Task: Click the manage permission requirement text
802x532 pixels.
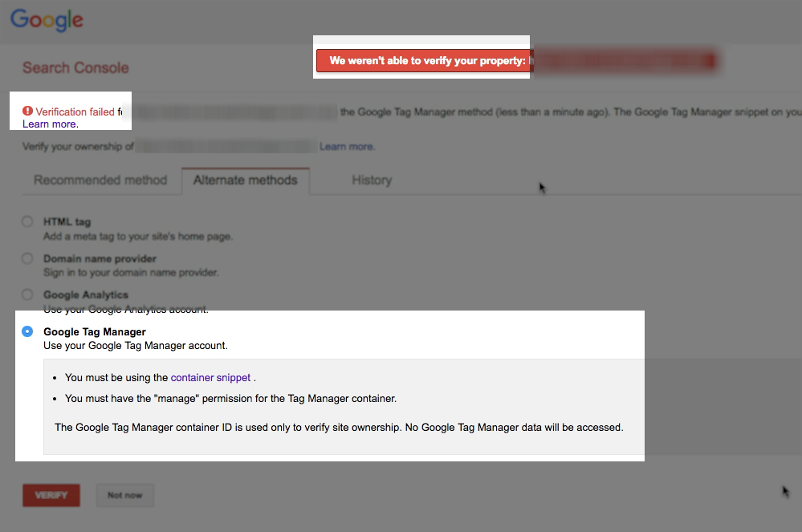Action: (230, 398)
